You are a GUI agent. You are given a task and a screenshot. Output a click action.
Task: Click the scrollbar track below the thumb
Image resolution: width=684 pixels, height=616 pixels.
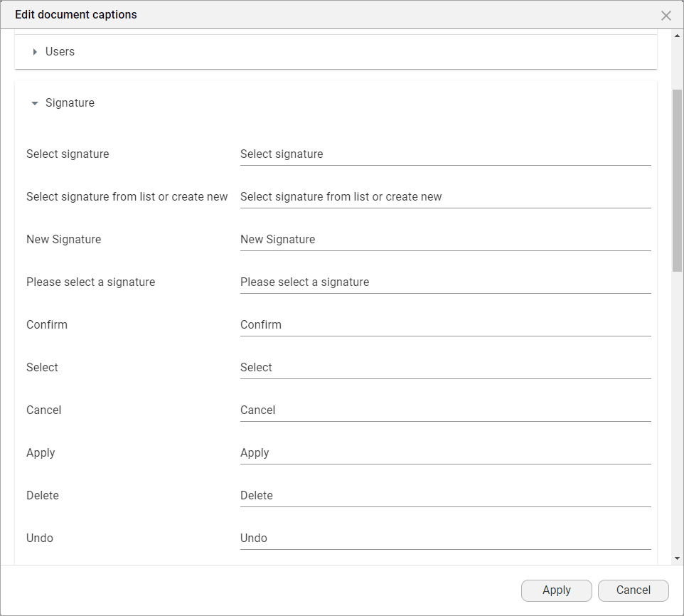tap(677, 413)
